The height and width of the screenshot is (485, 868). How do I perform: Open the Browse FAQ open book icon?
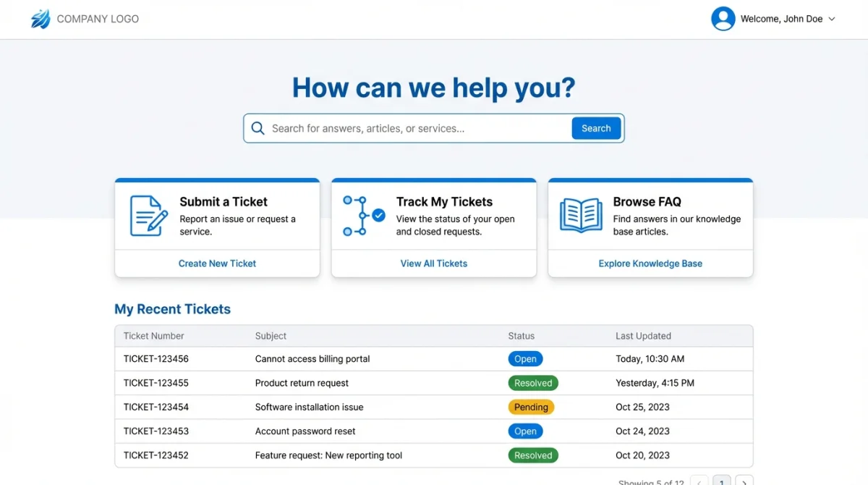pyautogui.click(x=581, y=215)
